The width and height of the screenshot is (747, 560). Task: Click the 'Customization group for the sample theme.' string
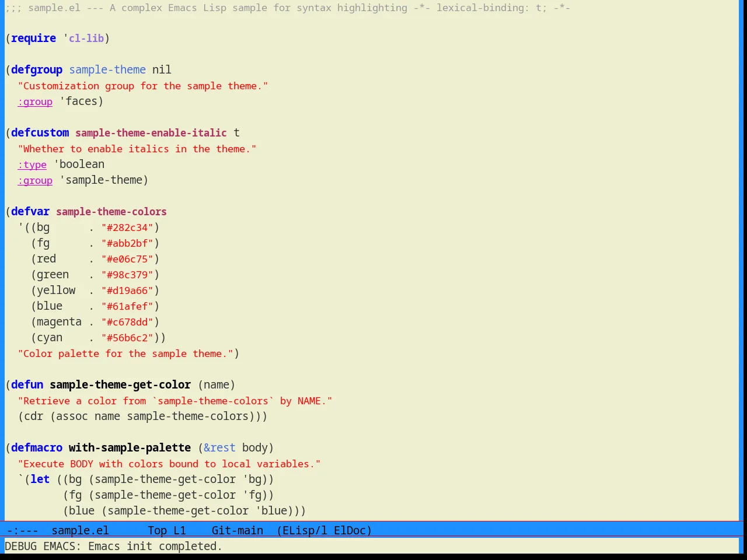tap(143, 86)
